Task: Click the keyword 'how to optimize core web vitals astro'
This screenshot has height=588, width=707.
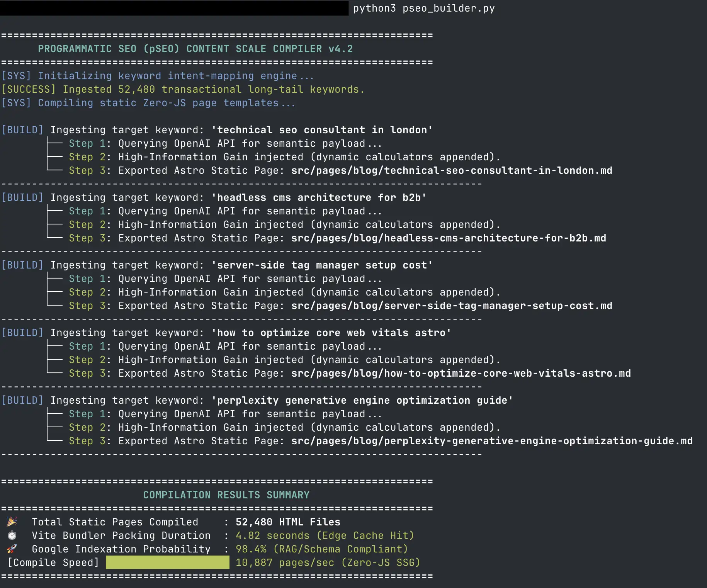Action: click(331, 333)
